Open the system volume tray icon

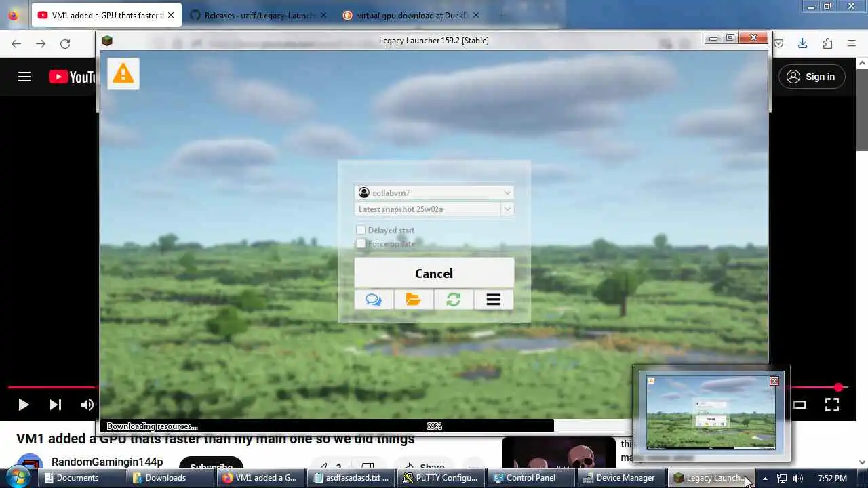point(798,478)
